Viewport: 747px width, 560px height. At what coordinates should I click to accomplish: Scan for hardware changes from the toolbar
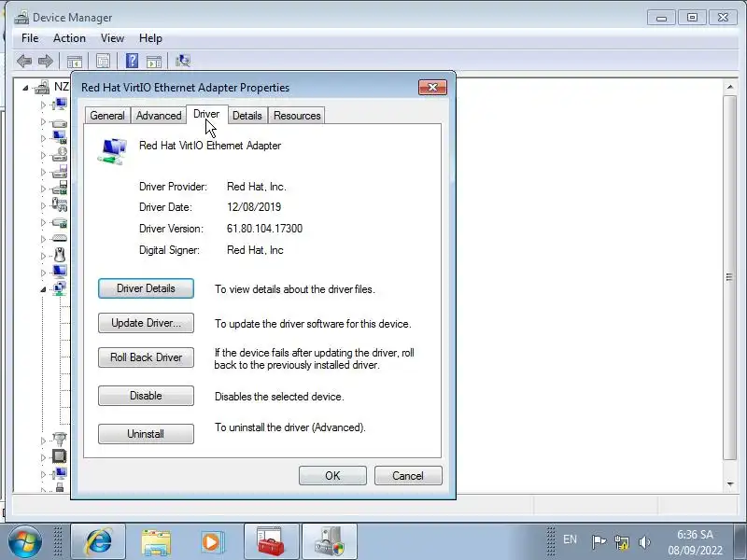click(183, 61)
